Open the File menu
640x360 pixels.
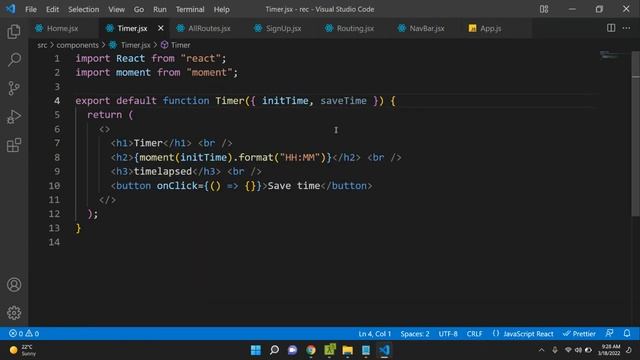pyautogui.click(x=31, y=9)
